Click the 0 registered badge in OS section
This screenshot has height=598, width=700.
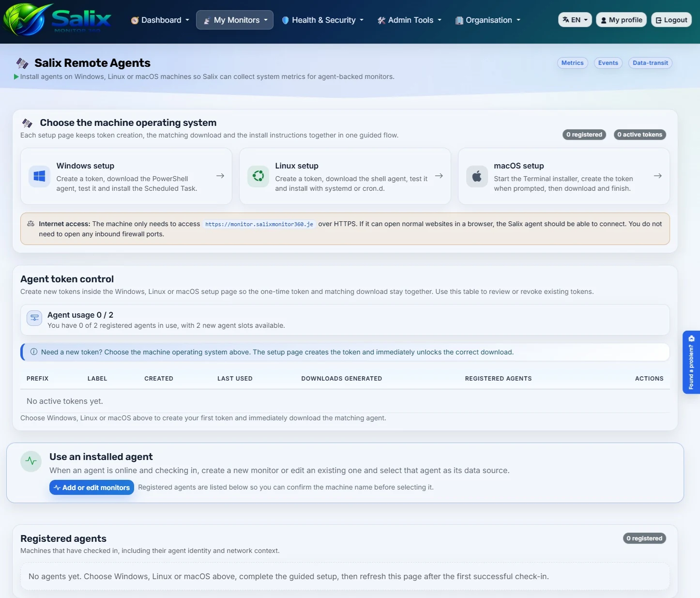(584, 135)
